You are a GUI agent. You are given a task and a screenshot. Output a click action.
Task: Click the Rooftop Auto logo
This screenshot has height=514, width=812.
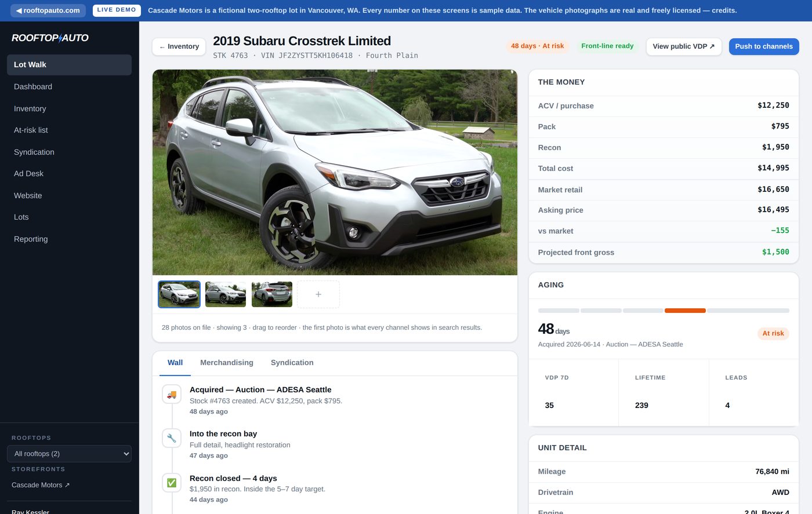point(50,38)
